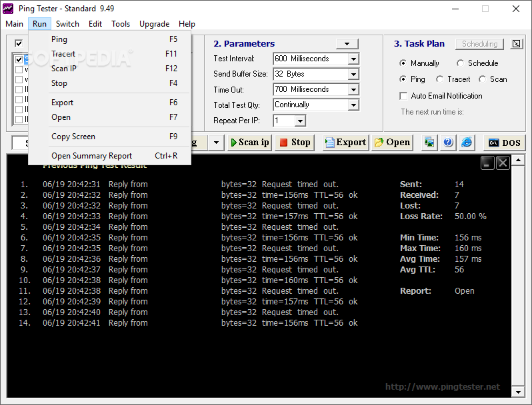532x405 pixels.
Task: Click the result panel scroll up arrow
Action: tap(518, 160)
